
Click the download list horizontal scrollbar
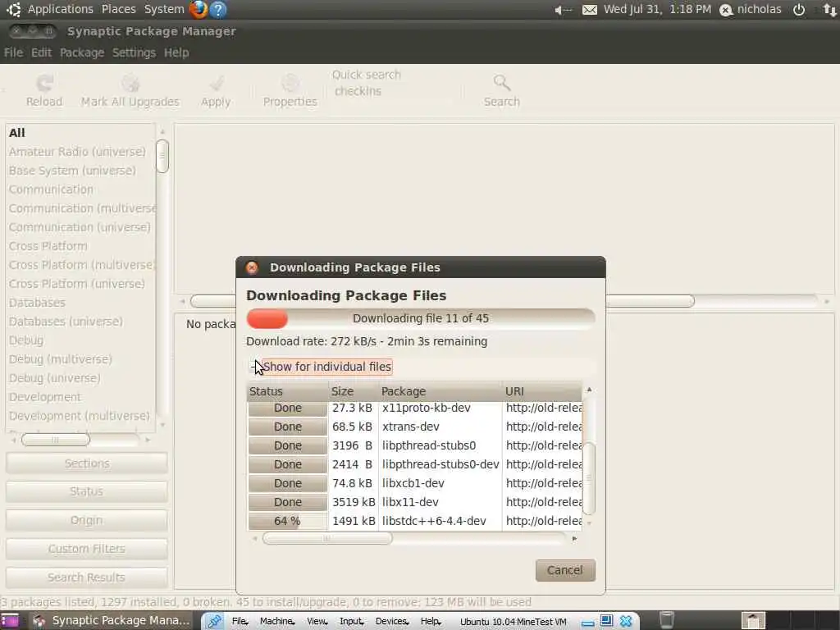coord(327,538)
